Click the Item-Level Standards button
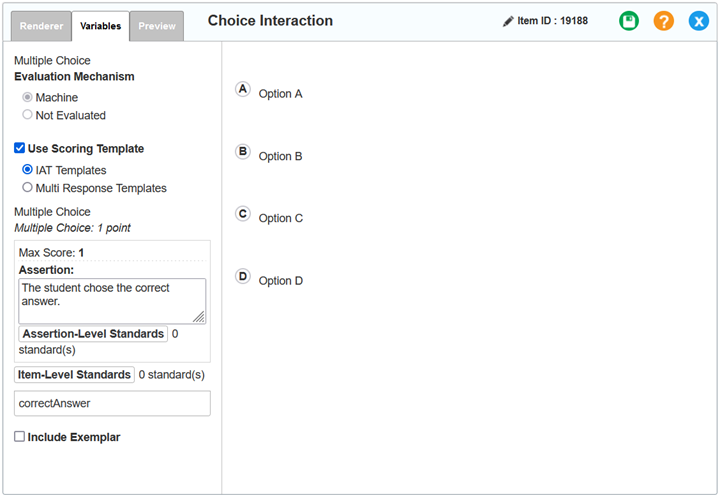The image size is (720, 496). 74,375
